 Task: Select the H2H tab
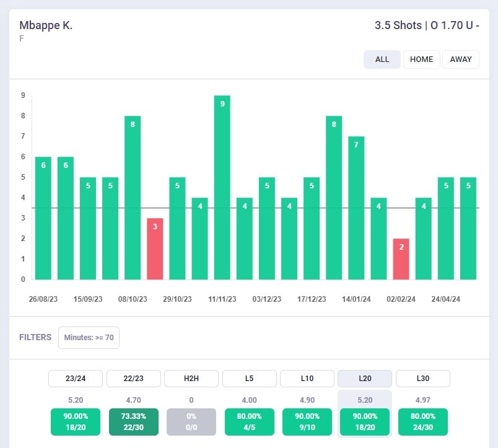click(191, 379)
